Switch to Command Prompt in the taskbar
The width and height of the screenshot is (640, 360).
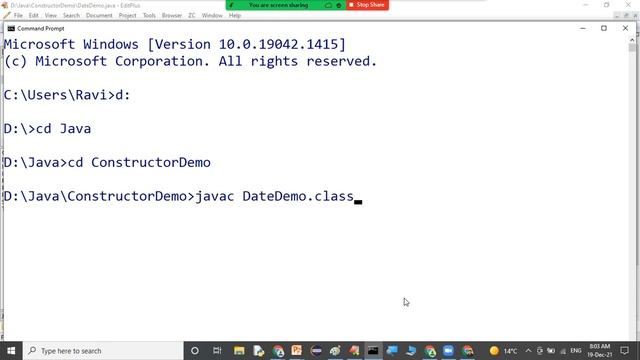click(x=373, y=351)
